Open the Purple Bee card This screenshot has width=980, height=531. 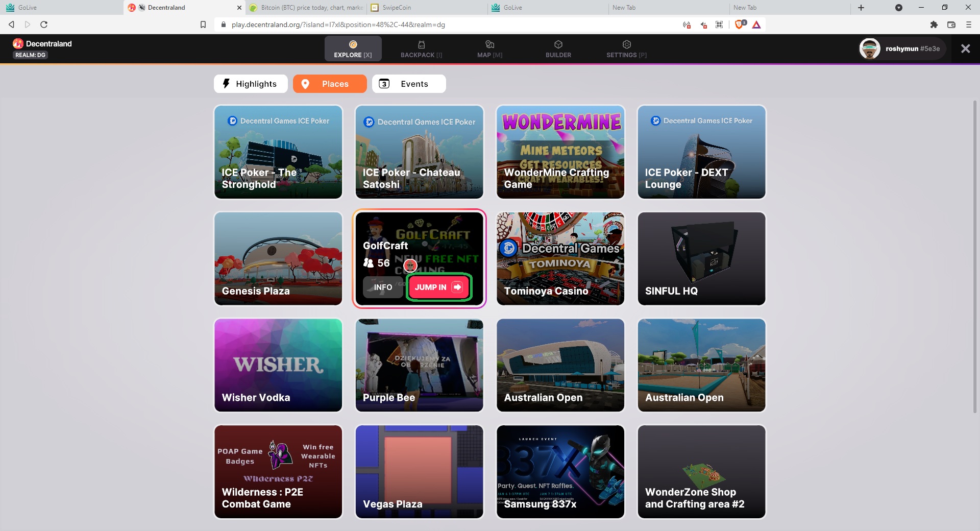[x=419, y=366]
